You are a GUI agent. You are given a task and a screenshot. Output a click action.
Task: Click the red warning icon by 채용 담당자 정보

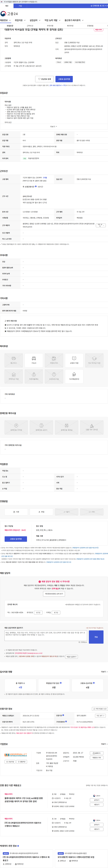coord(40,582)
